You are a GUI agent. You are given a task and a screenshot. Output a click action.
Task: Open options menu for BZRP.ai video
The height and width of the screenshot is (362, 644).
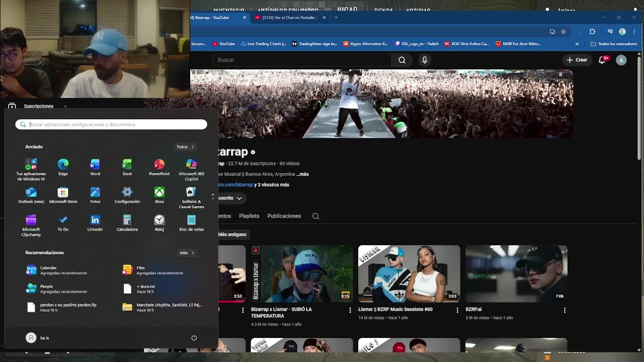[x=565, y=310]
